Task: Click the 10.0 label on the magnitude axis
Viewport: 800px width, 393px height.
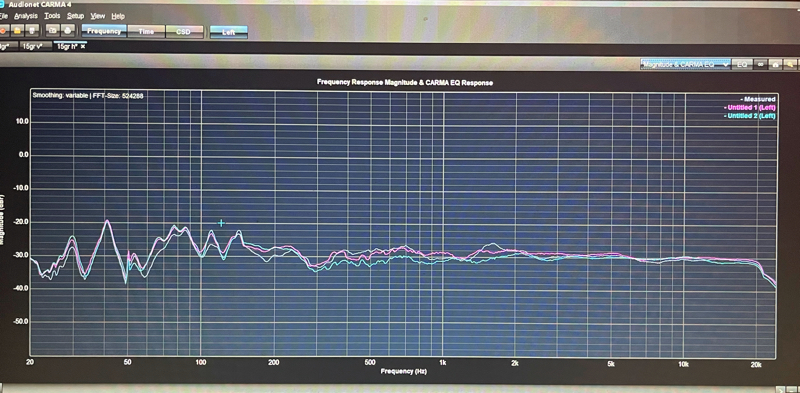Action: click(x=22, y=122)
